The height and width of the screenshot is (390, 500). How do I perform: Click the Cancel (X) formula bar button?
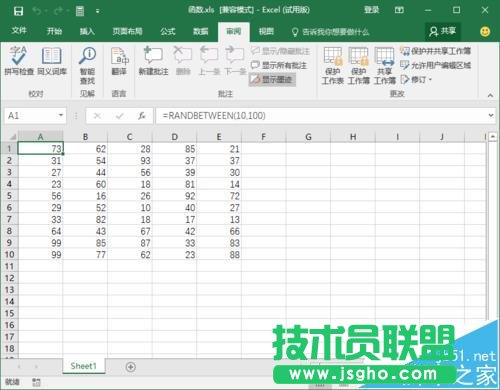pos(97,116)
